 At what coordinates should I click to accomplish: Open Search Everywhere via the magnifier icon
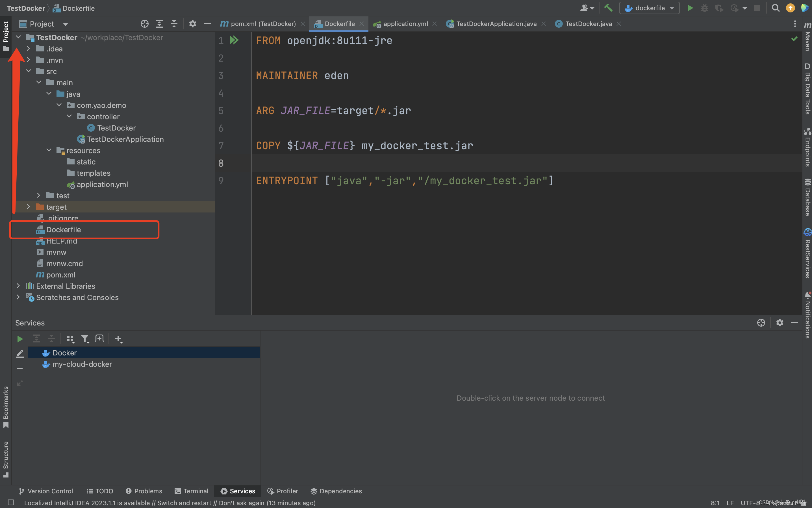[775, 8]
